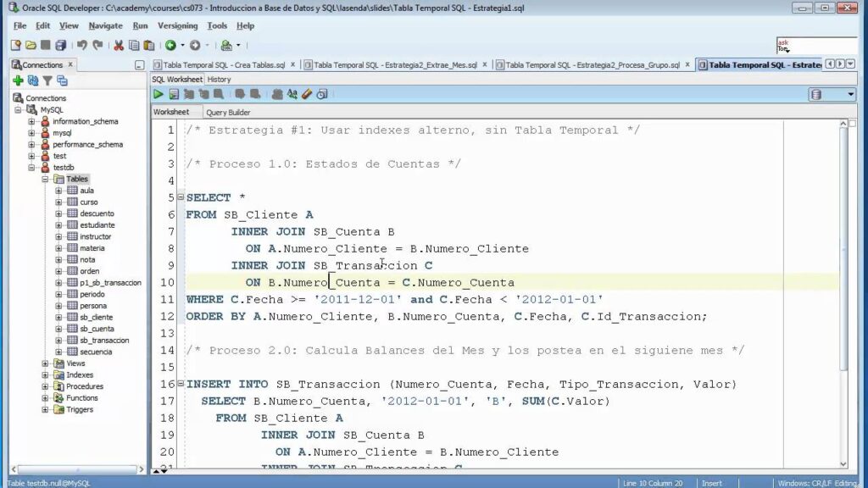Click the schema browser icon in Connections
Screen dimensions: 868x488
pyautogui.click(x=62, y=80)
